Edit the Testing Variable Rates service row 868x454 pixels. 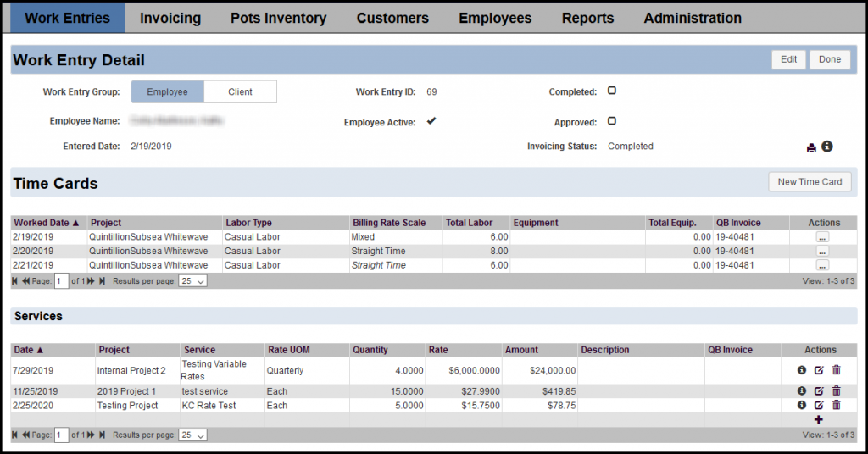point(819,370)
